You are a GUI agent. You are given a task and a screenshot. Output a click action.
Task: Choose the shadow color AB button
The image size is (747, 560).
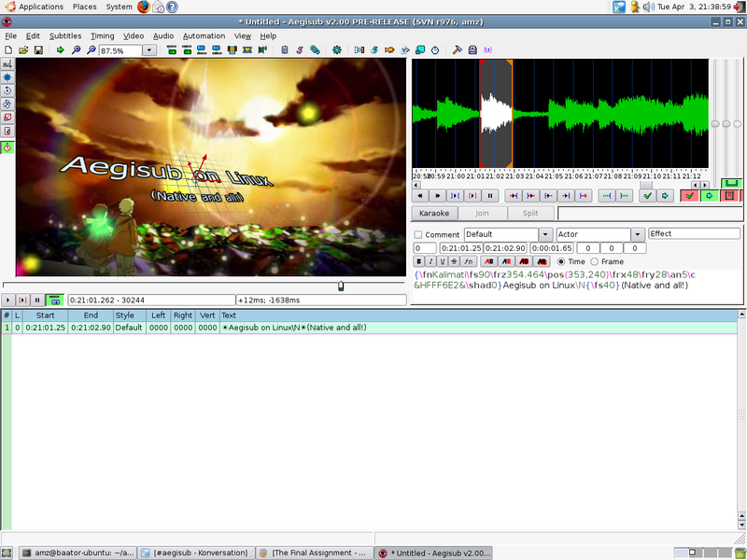tap(542, 261)
